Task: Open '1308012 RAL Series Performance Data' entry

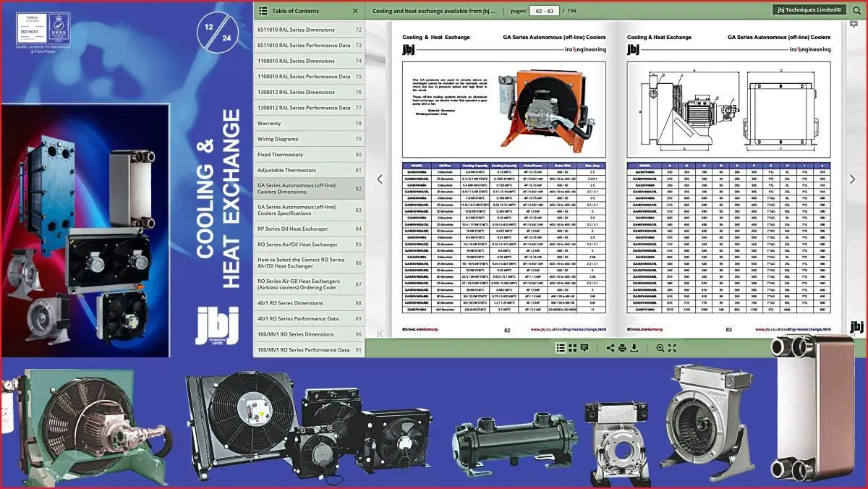Action: pos(309,107)
